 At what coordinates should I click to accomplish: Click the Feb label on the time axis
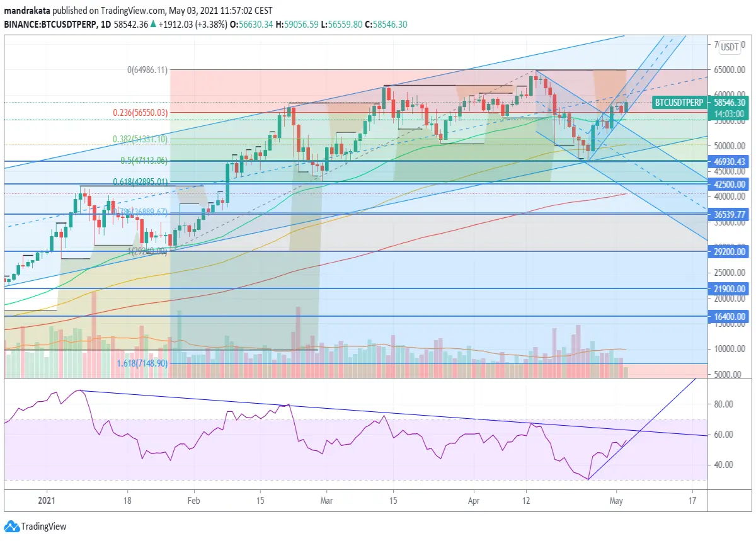[194, 501]
